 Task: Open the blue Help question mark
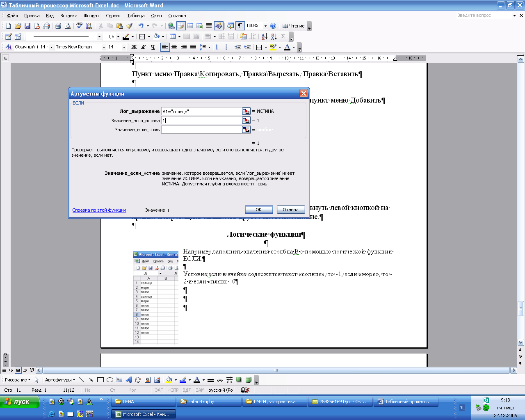[x=273, y=26]
